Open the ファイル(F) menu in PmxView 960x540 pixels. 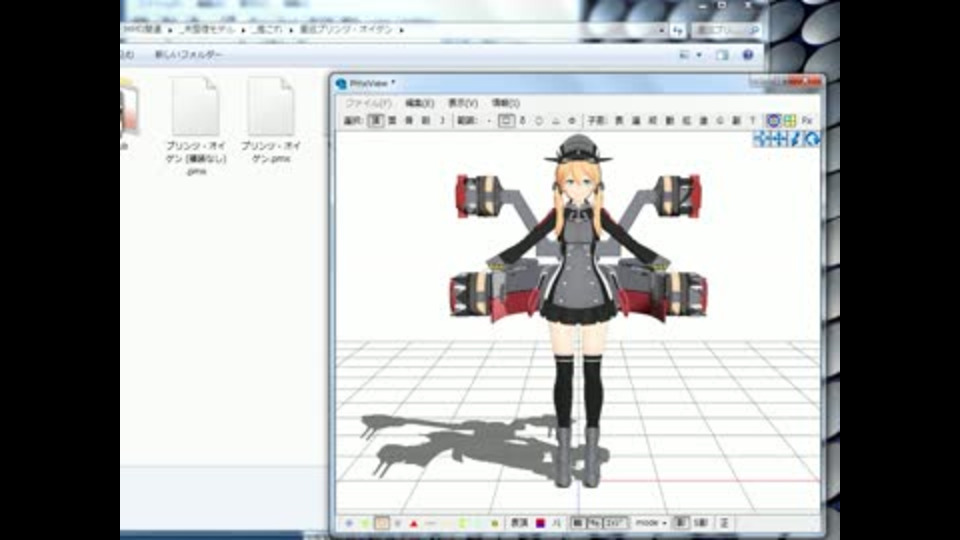tap(368, 103)
